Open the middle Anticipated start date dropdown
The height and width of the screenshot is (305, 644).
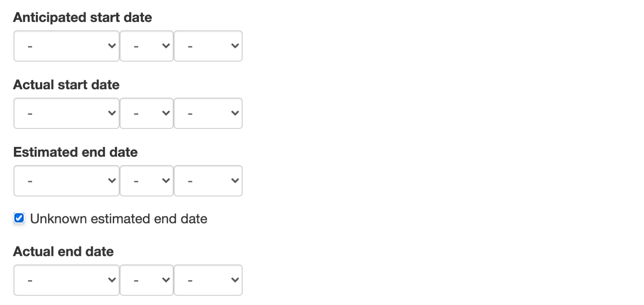pos(147,46)
